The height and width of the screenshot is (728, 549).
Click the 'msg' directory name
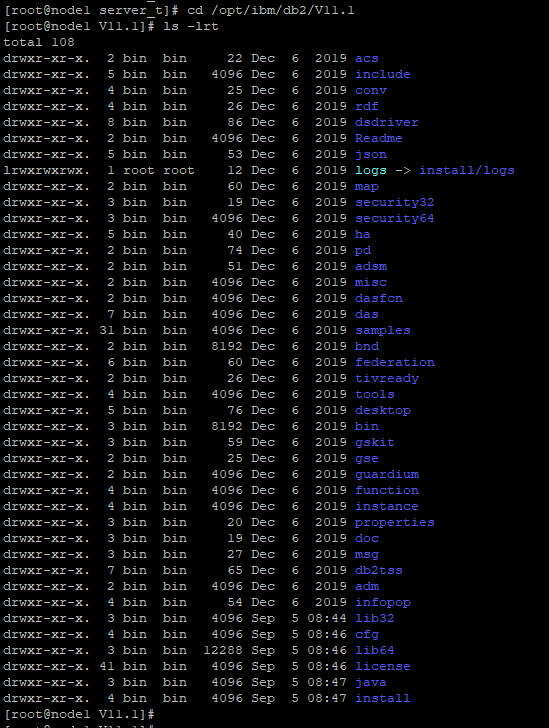[x=366, y=555]
